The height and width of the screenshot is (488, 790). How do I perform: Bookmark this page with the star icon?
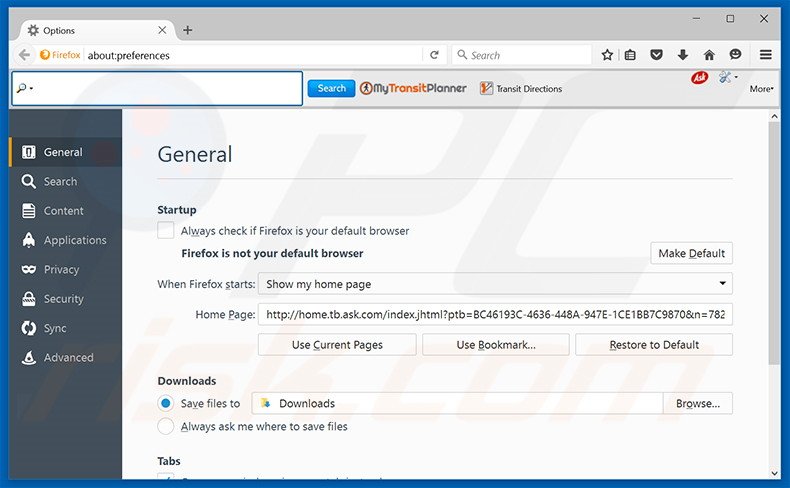607,55
